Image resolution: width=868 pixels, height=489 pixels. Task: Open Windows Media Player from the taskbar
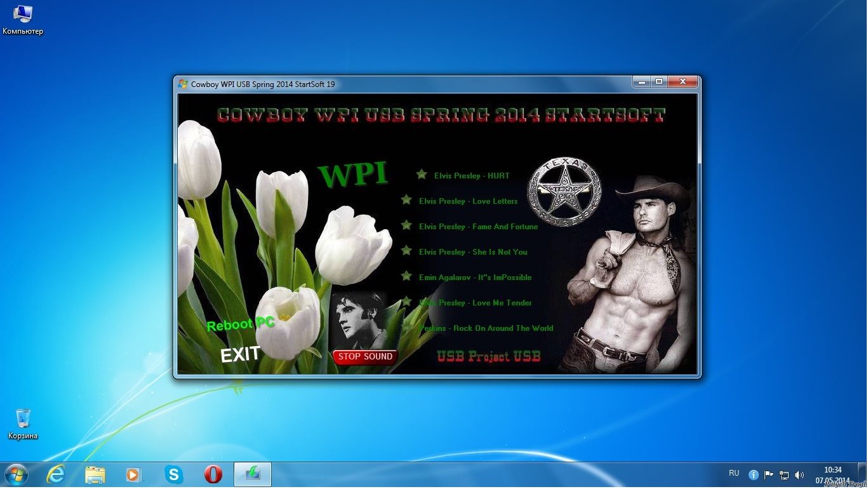(x=134, y=474)
